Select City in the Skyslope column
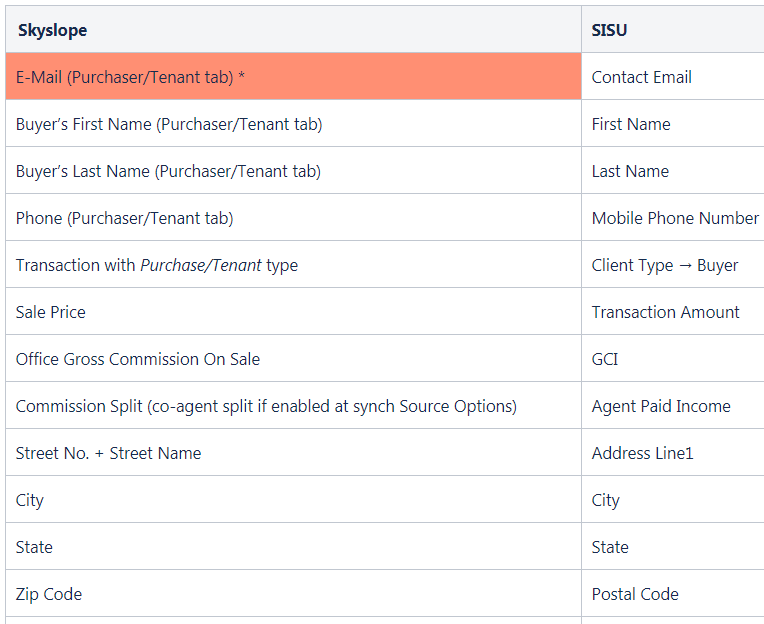 click(293, 500)
